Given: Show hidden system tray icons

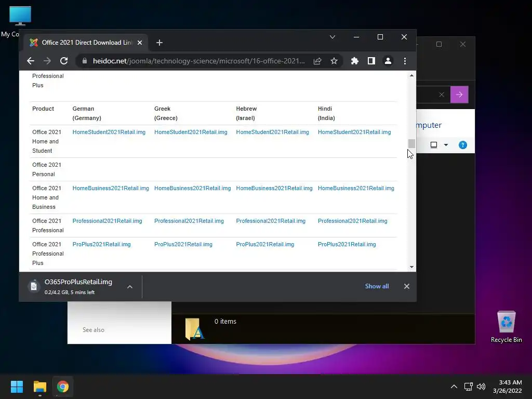Looking at the screenshot, I should pyautogui.click(x=454, y=387).
